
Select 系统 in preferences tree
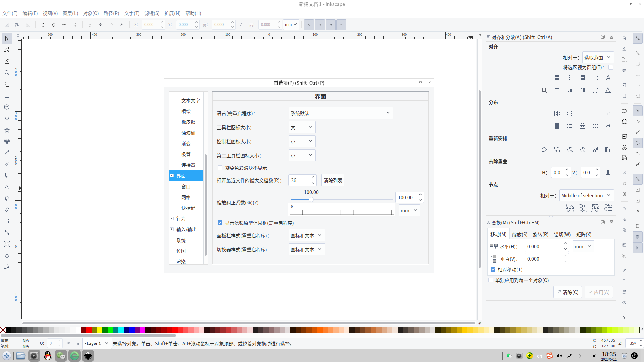(181, 240)
